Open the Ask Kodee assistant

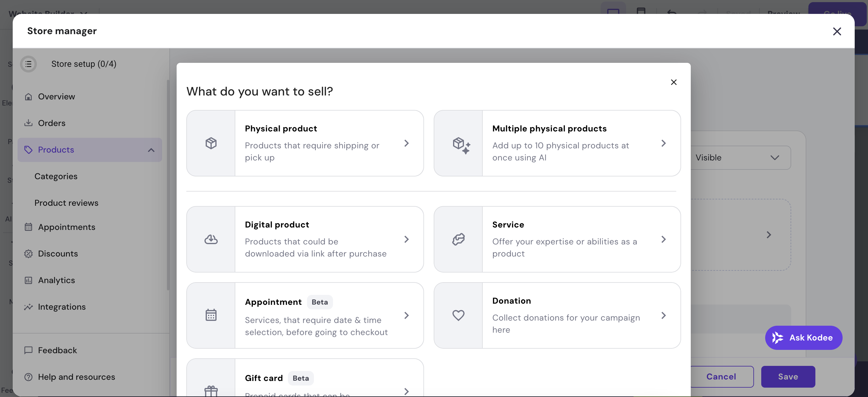(803, 337)
